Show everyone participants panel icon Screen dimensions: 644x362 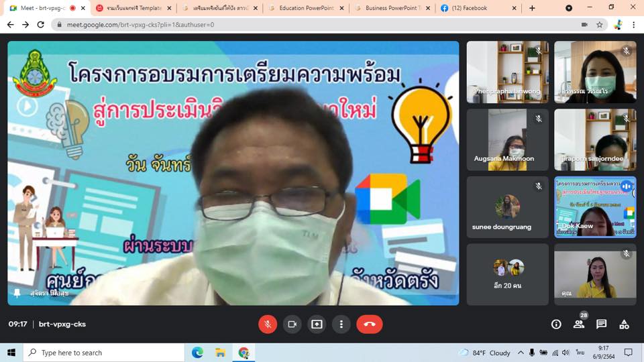tap(579, 324)
